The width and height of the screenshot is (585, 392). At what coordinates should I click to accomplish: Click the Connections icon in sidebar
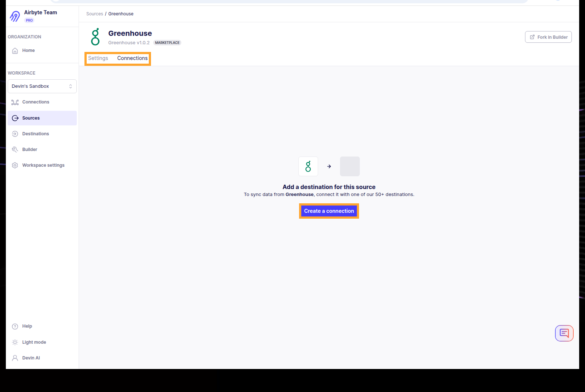(x=15, y=102)
